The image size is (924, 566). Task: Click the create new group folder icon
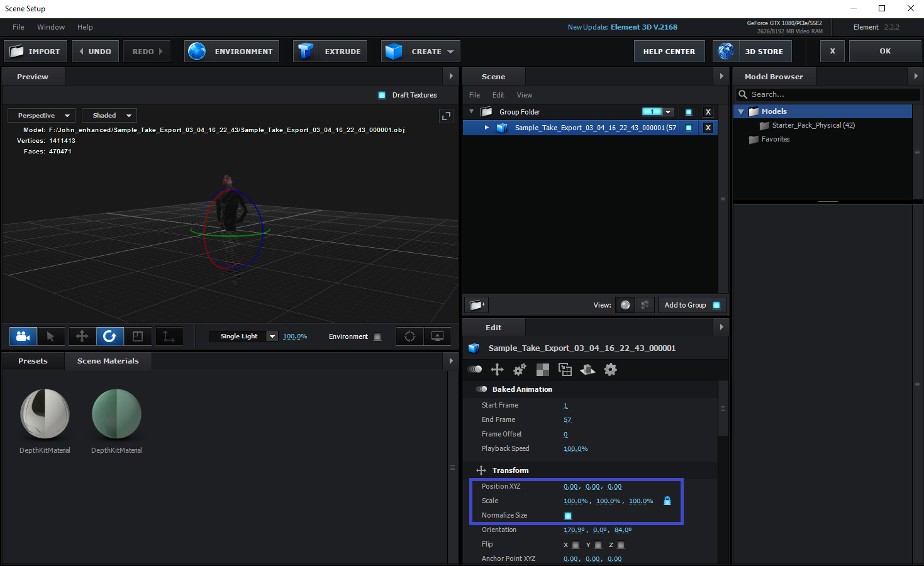point(477,305)
